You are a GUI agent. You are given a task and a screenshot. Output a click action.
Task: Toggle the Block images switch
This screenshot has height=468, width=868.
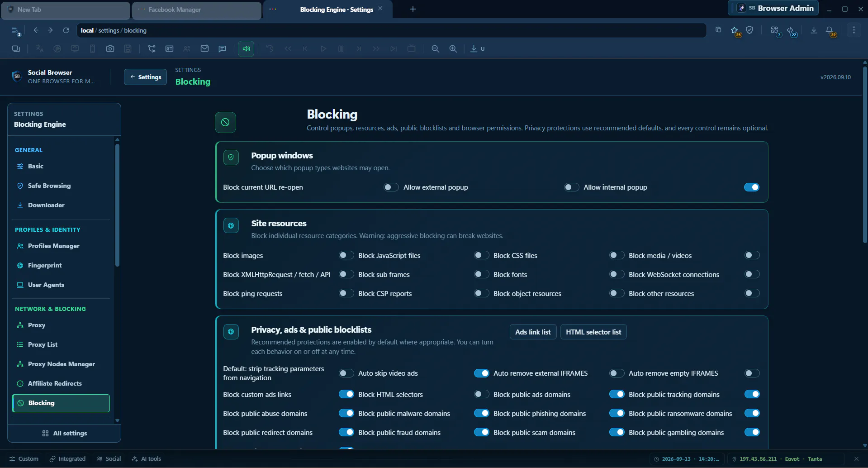[346, 255]
